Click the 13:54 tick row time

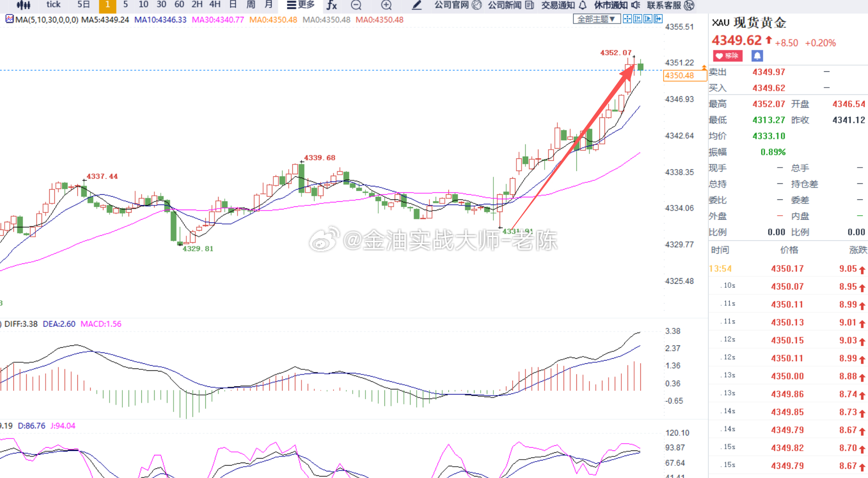(x=720, y=268)
